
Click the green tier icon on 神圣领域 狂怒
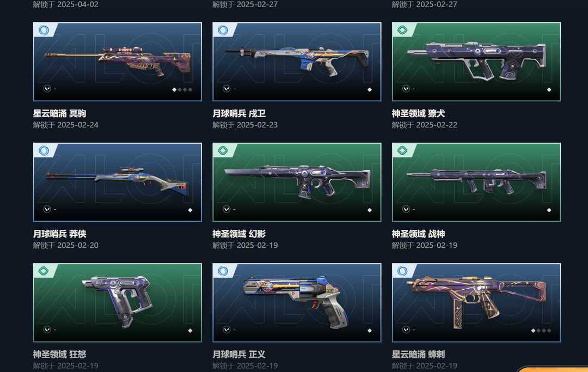pyautogui.click(x=44, y=271)
